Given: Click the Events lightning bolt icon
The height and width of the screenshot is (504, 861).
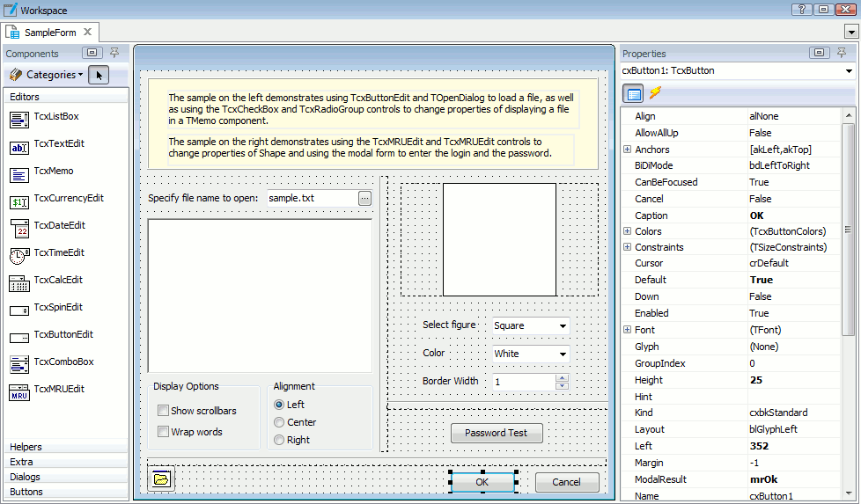Looking at the screenshot, I should coord(656,93).
